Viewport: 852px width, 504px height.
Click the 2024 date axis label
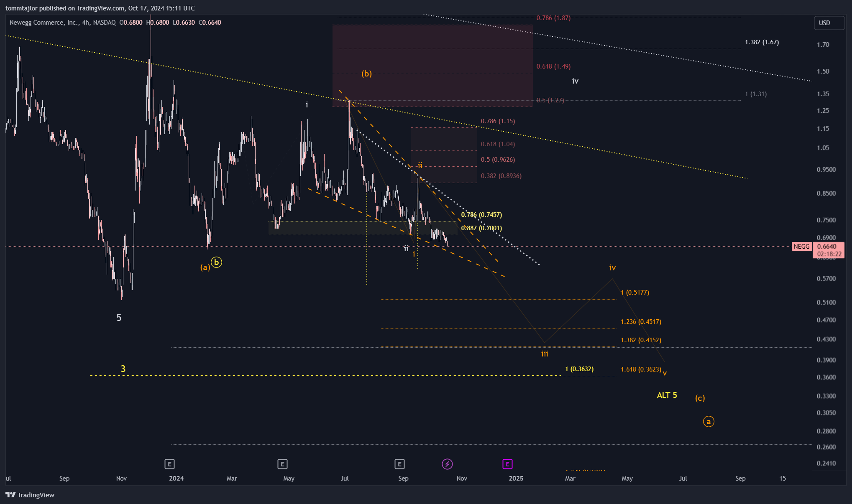pos(177,479)
